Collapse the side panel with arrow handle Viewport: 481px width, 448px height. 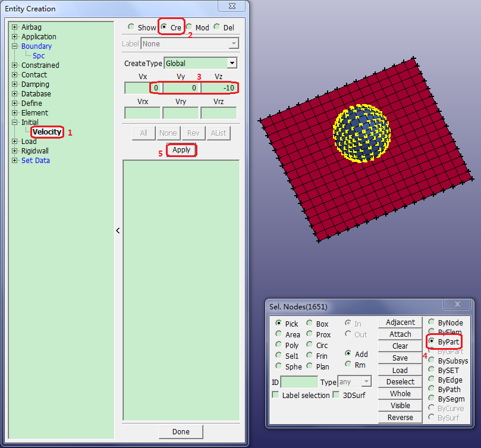(118, 230)
